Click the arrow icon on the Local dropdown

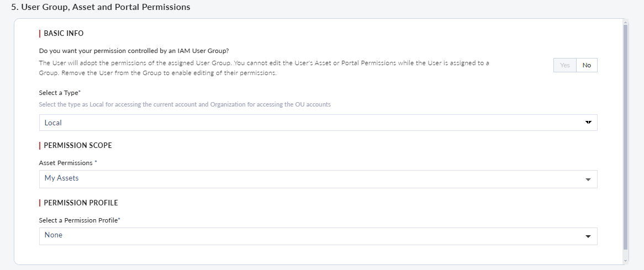tap(588, 123)
